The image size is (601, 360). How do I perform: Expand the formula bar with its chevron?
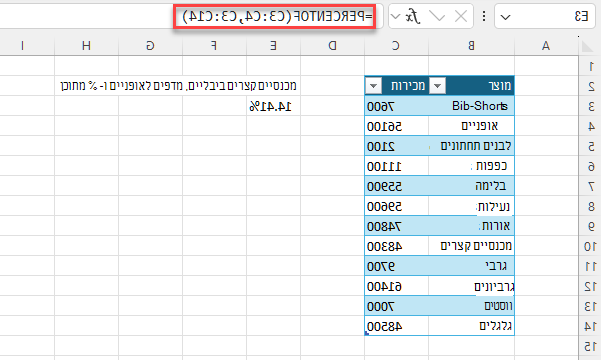click(x=395, y=17)
